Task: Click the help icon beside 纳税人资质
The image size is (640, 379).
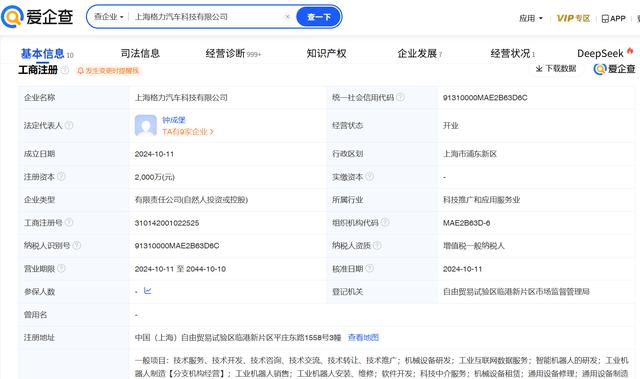Action: (377, 245)
